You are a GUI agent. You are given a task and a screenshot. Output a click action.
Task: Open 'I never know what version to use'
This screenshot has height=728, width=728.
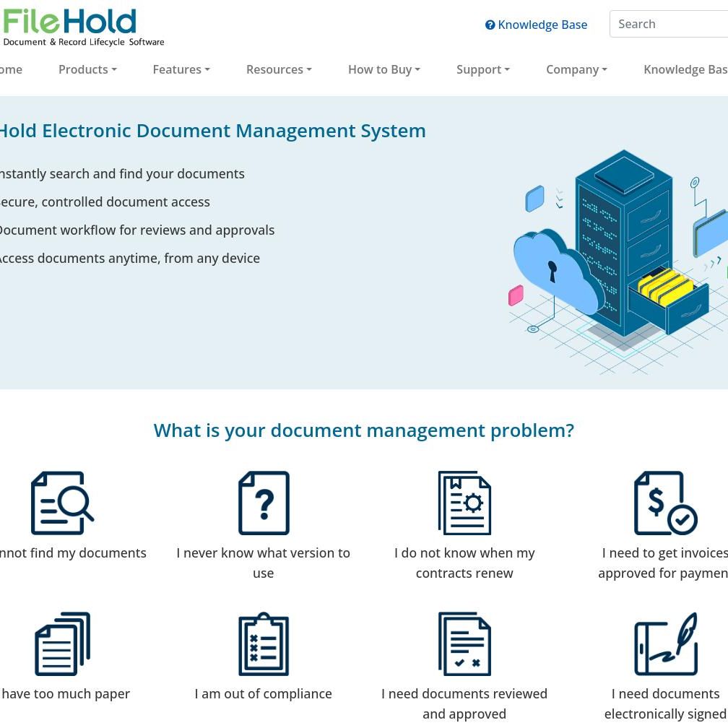point(263,563)
